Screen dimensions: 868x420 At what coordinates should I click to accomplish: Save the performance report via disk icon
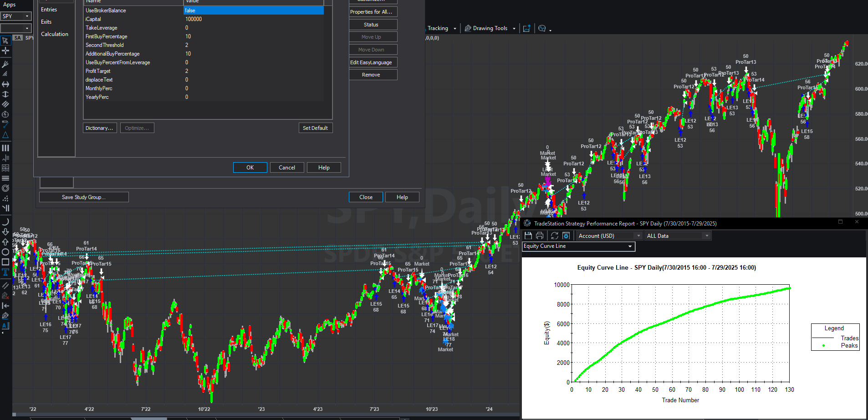tap(528, 236)
